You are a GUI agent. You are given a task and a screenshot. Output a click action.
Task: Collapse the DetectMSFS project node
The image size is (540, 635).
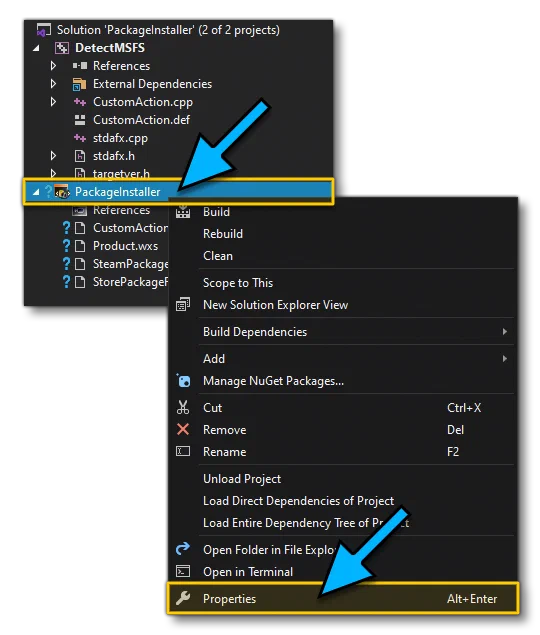point(36,48)
